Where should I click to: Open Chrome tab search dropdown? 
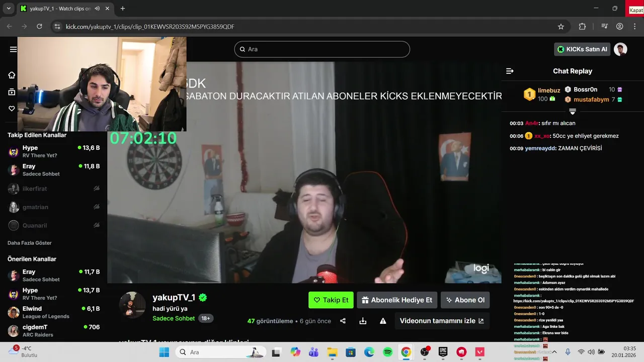pyautogui.click(x=9, y=9)
